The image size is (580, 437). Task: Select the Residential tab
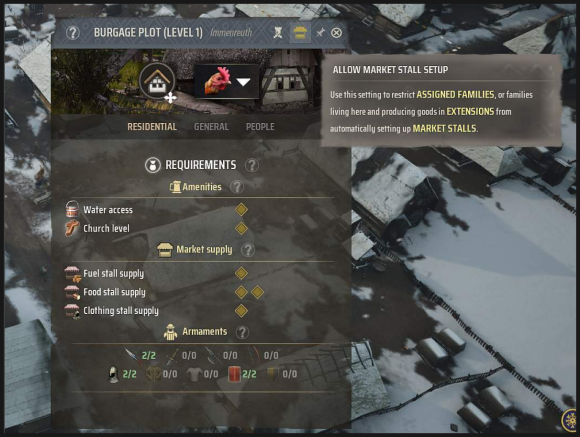click(152, 127)
